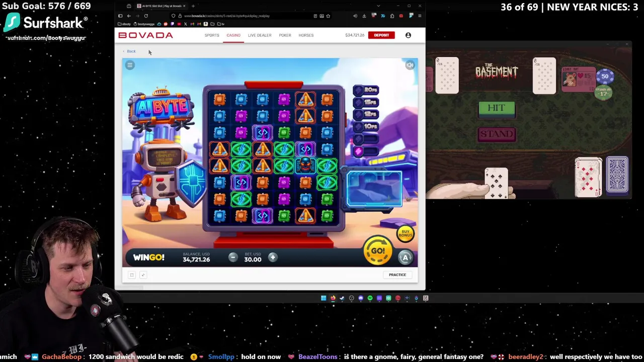Open the Sports tab on Bovada
Viewport: 644px width, 362px height.
[x=212, y=35]
